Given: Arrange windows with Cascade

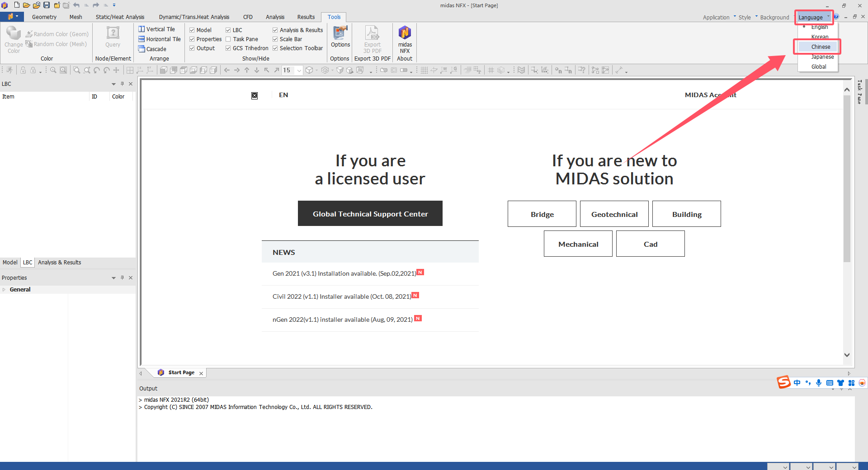Looking at the screenshot, I should click(x=152, y=49).
